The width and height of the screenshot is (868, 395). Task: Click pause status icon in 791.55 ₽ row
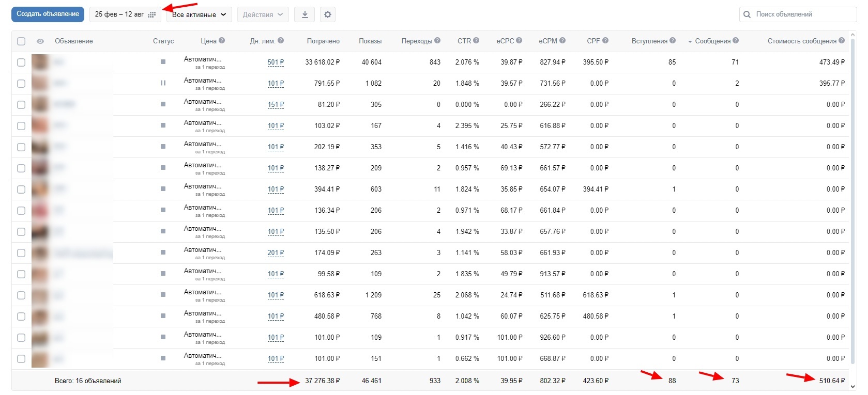[163, 83]
